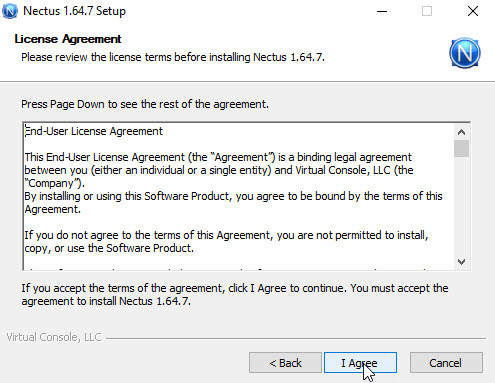The height and width of the screenshot is (383, 495).
Task: Click empty scrollbar track below the thumb
Action: [x=461, y=205]
